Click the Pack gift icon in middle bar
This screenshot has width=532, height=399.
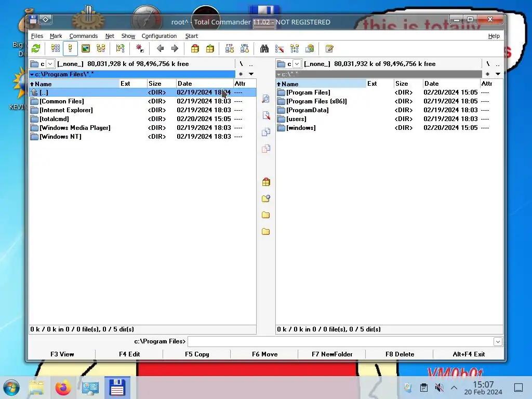coord(266,182)
